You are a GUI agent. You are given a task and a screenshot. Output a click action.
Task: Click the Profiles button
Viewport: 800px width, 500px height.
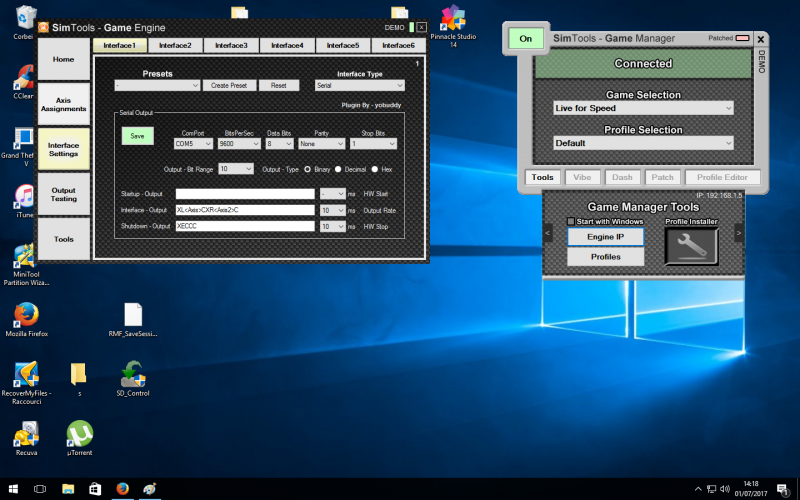coord(606,257)
